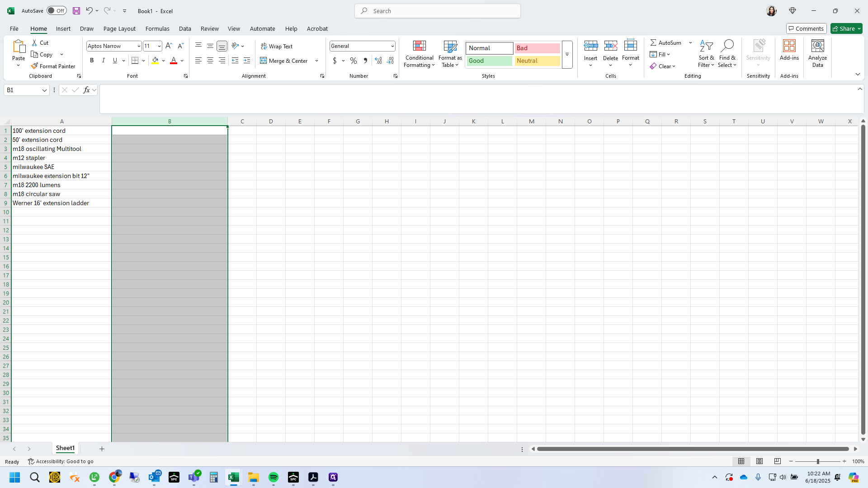Open the General number format dropdown
868x488 pixels.
coord(392,46)
